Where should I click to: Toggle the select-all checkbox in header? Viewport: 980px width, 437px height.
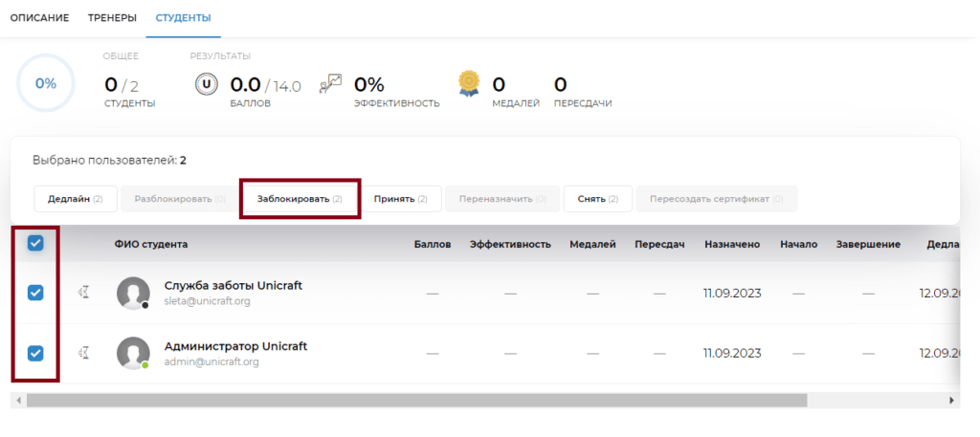coord(35,244)
